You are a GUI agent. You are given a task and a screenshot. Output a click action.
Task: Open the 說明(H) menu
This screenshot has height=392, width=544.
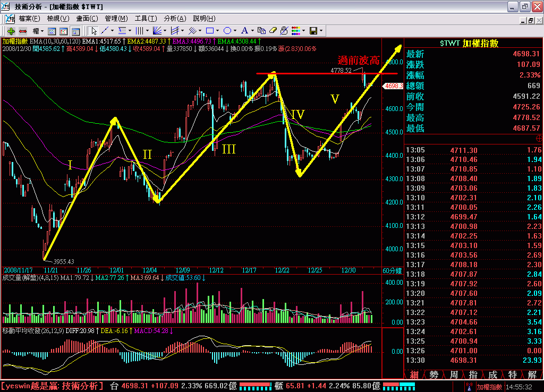pos(204,19)
